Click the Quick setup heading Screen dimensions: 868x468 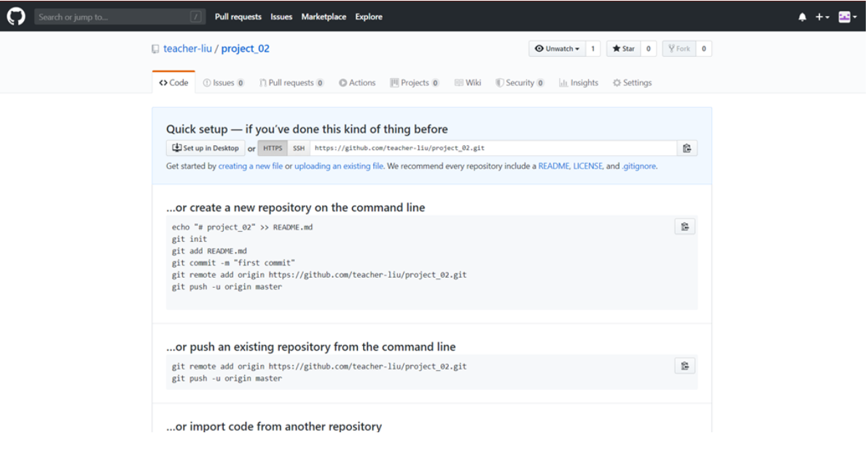click(307, 129)
